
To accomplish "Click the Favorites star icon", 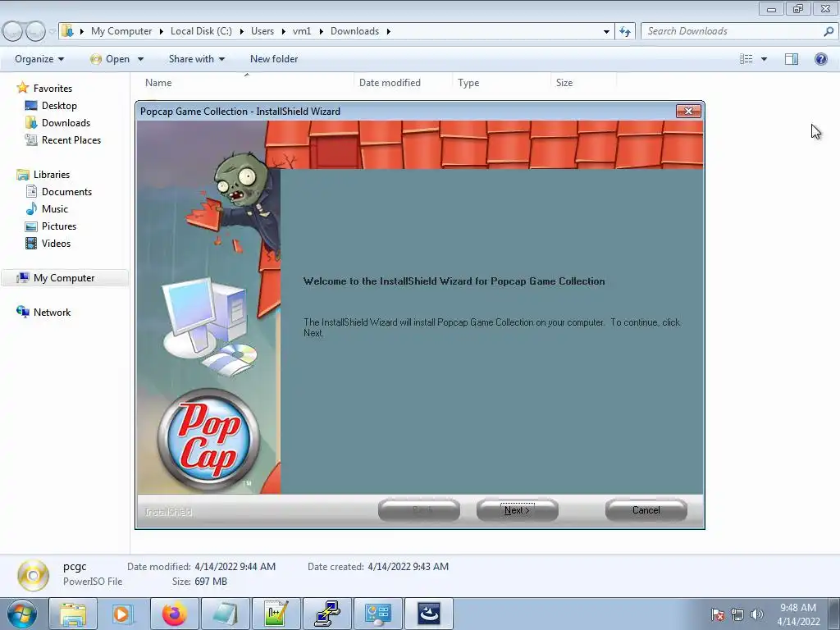I will click(22, 87).
